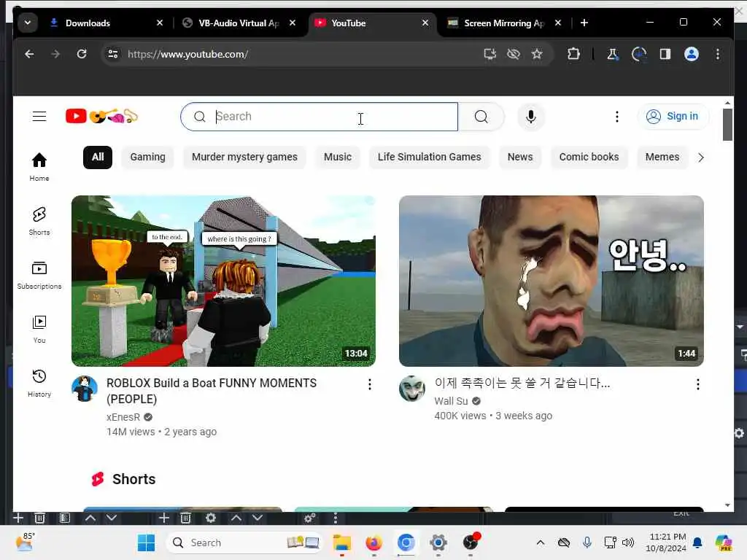Open browser extensions puzzle icon

point(573,54)
